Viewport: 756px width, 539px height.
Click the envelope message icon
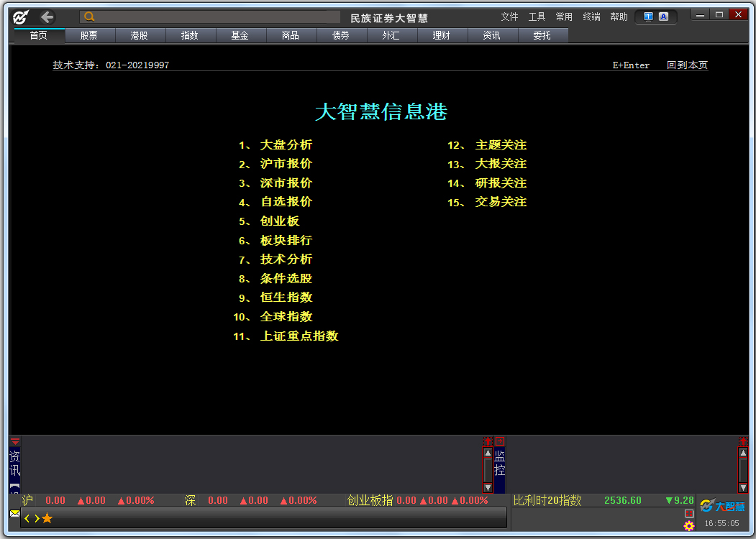(x=15, y=513)
